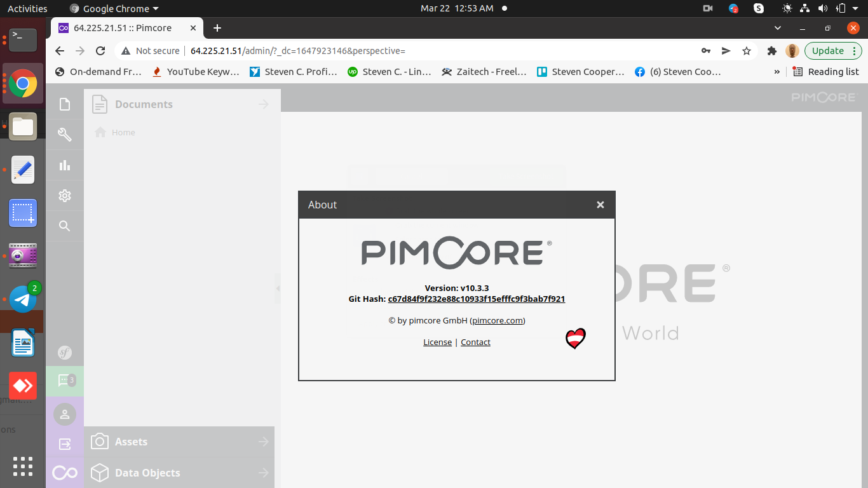868x488 pixels.
Task: Open Files manager from the dock
Action: [22, 126]
